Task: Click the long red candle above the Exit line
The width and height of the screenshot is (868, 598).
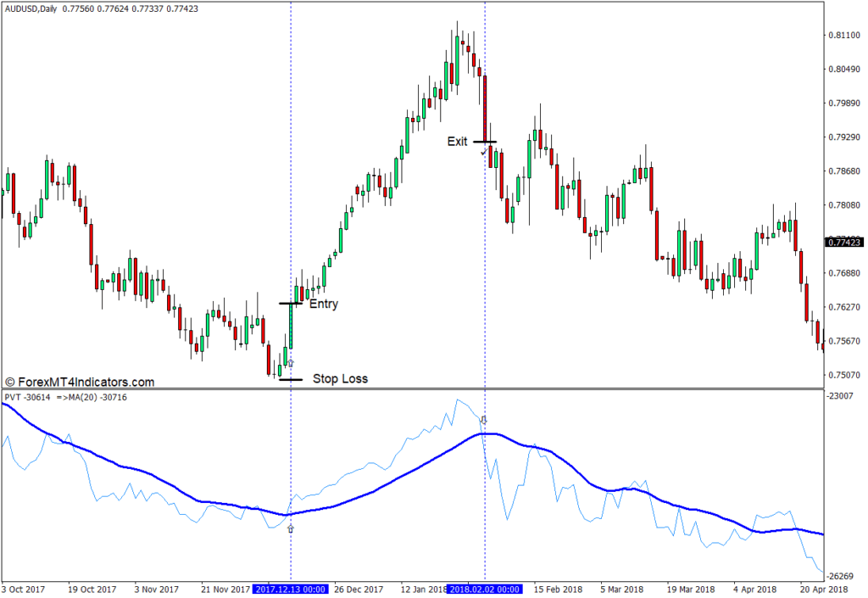Action: coord(486,106)
